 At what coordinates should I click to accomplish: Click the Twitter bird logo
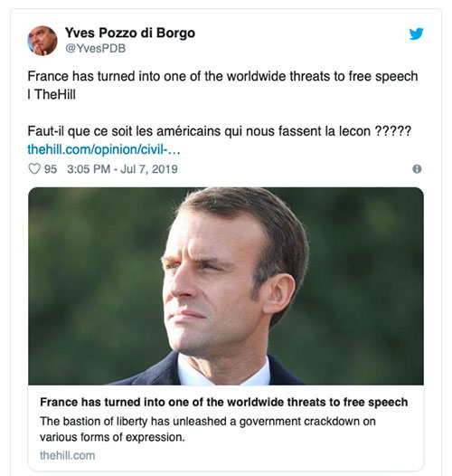416,33
